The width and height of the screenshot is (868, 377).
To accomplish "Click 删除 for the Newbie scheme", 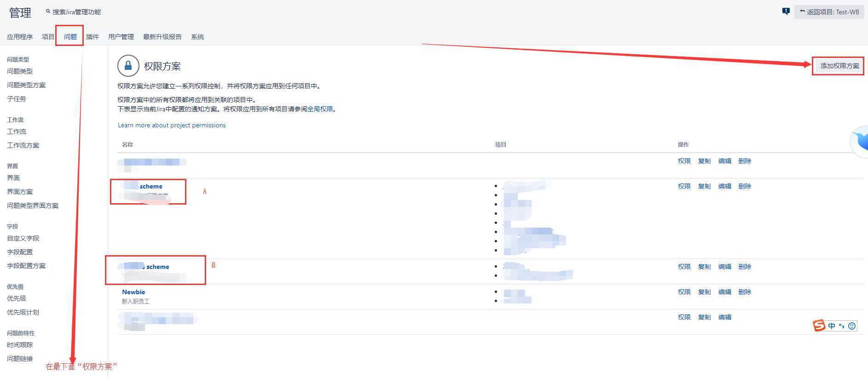I will [x=745, y=292].
